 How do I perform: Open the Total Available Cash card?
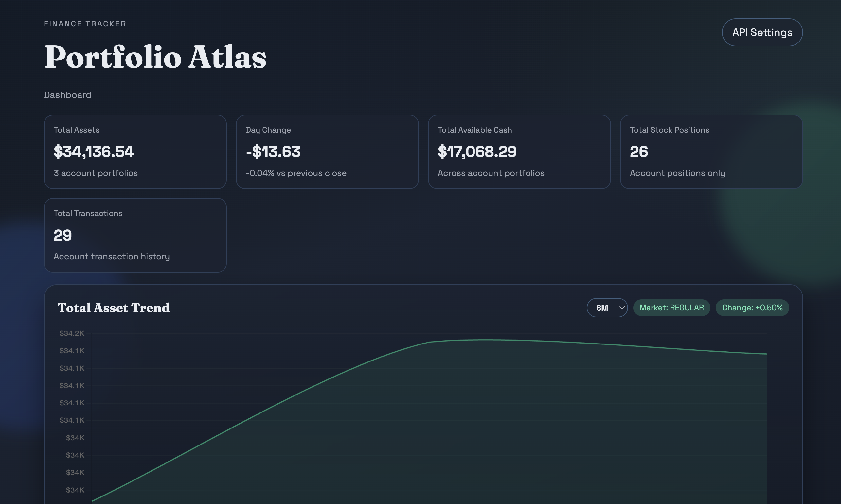coord(519,151)
